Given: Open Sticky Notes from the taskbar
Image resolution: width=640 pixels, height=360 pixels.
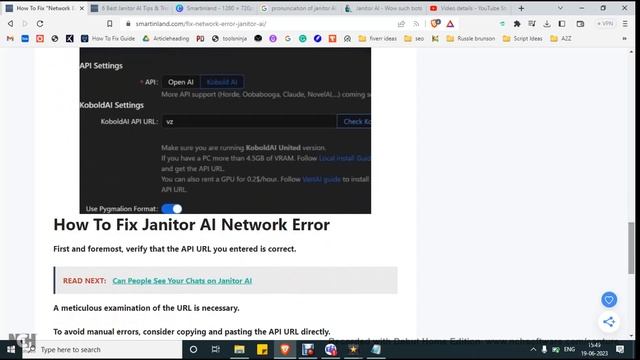Looking at the screenshot, I should (262, 350).
